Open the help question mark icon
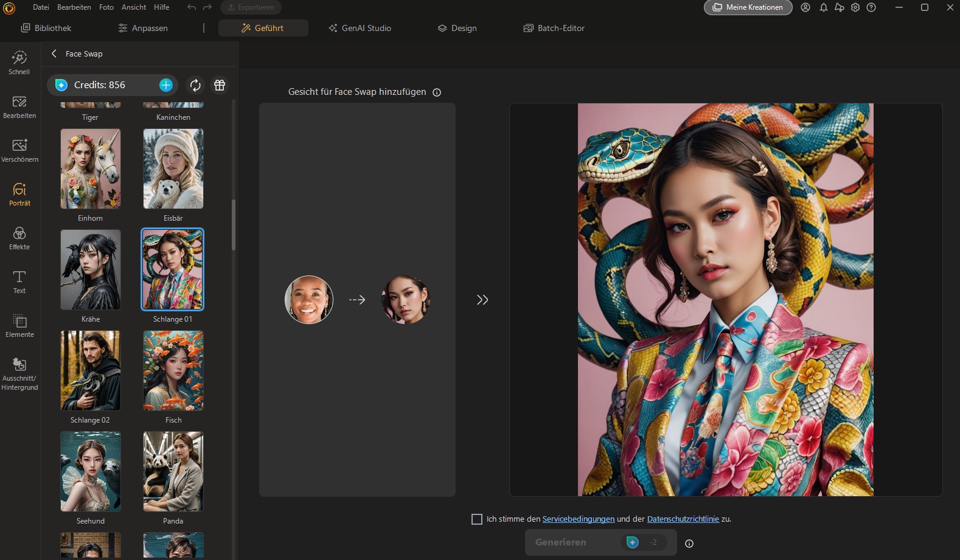The width and height of the screenshot is (960, 560). (871, 7)
